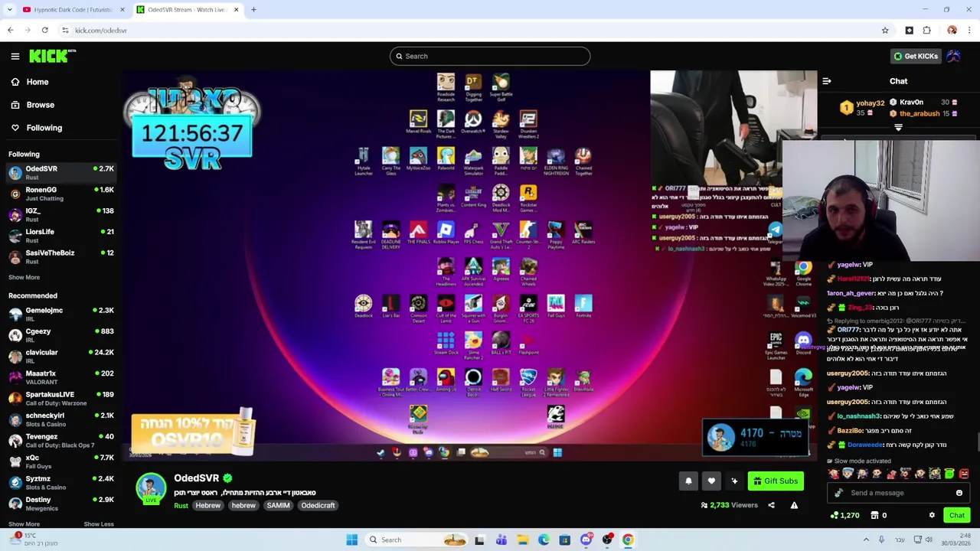Viewport: 980px width, 551px height.
Task: Select the Odedicraft tag
Action: (x=318, y=506)
